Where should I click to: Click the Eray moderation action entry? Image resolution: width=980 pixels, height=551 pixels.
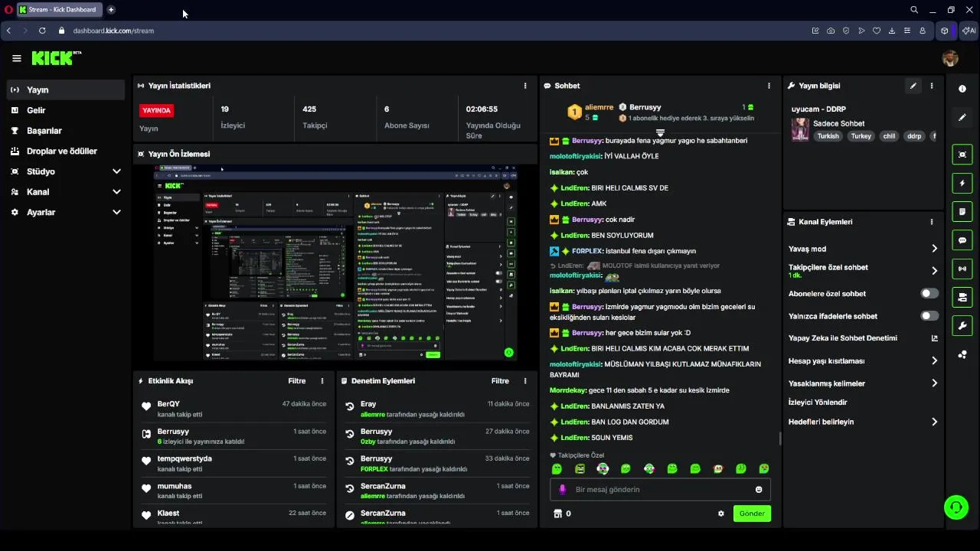436,409
